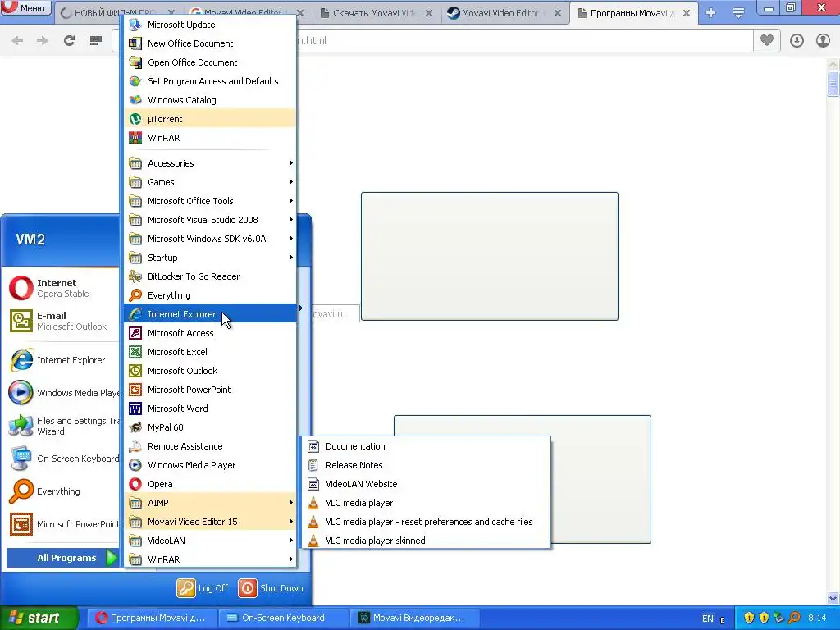The image size is (840, 630).
Task: Expand the Accessories folder
Action: coord(210,163)
